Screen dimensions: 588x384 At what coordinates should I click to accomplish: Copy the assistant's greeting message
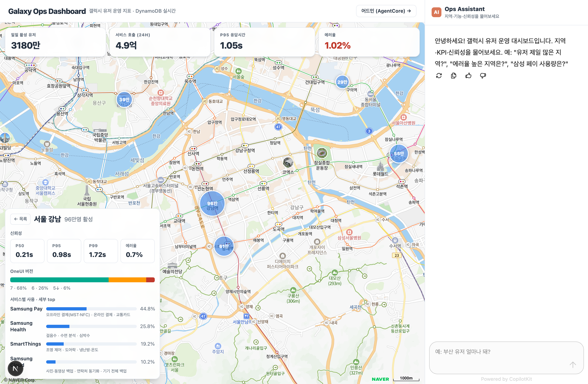[454, 76]
